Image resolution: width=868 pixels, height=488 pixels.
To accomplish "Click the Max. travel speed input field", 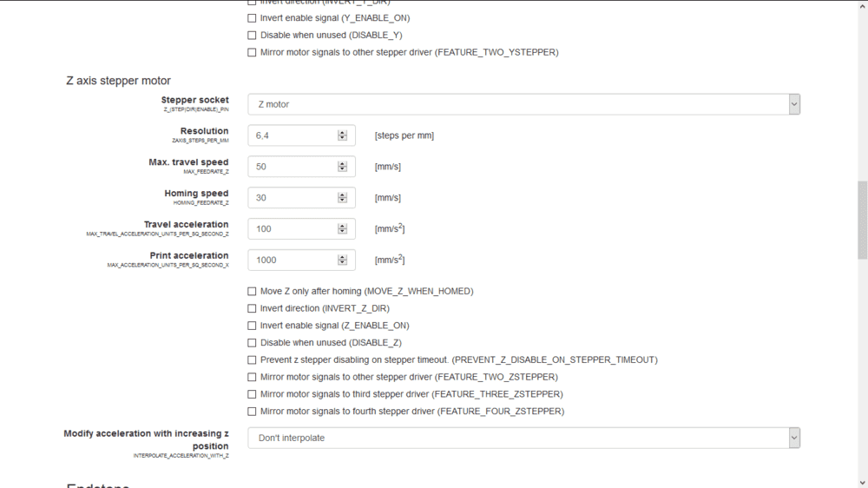I will (x=293, y=167).
